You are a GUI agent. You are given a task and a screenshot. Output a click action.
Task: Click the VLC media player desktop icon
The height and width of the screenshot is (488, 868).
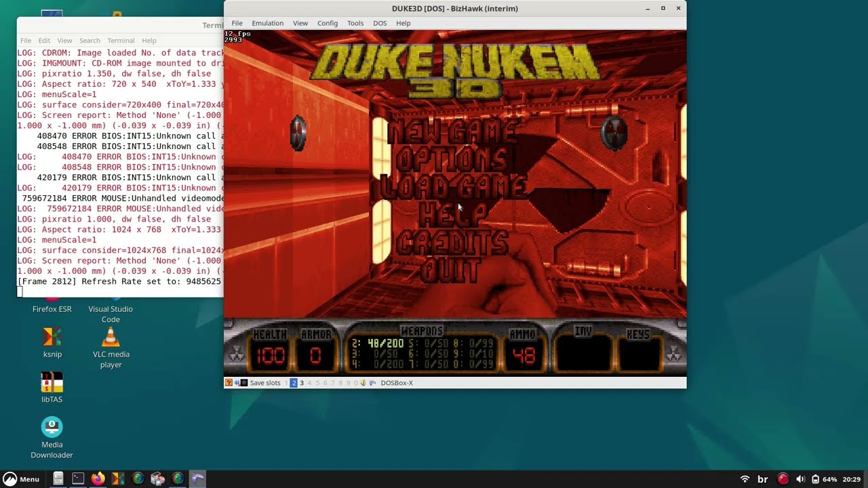pos(111,347)
